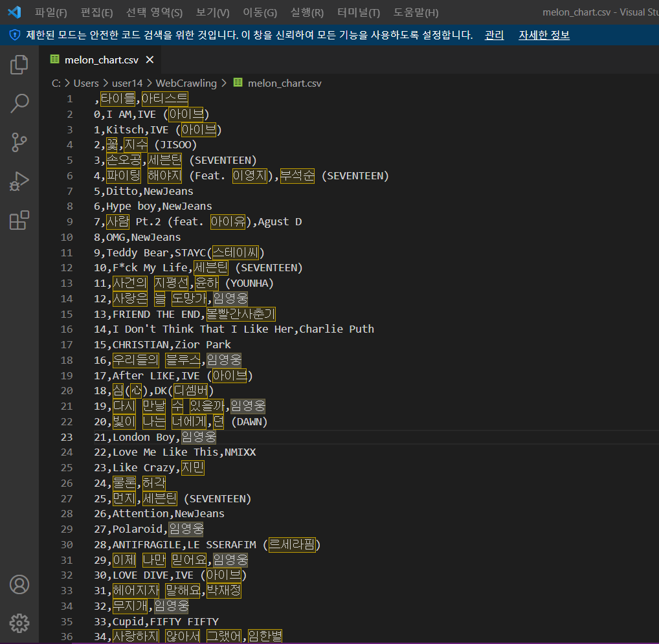Click 'Cupid' on line 35

[128, 622]
